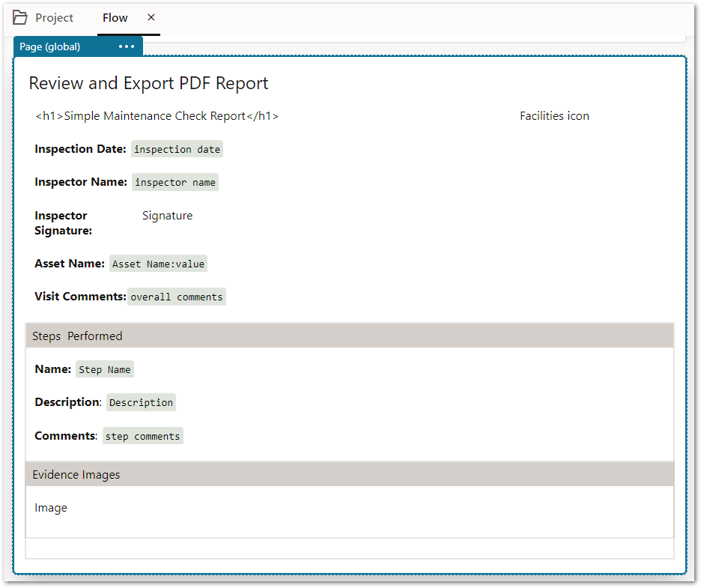Click the Evidence Images section header
This screenshot has height=588, width=701.
coord(350,474)
